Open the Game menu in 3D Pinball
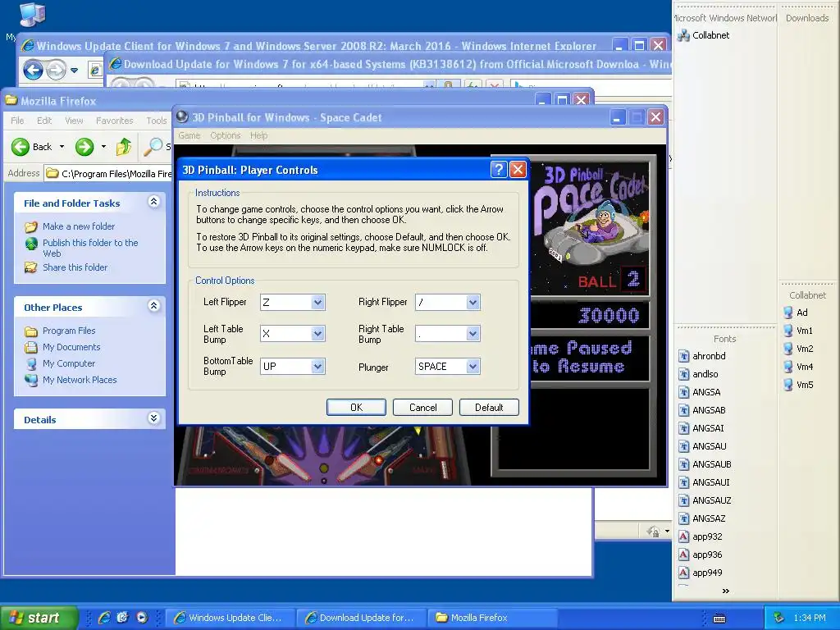This screenshot has height=630, width=840. (x=189, y=135)
